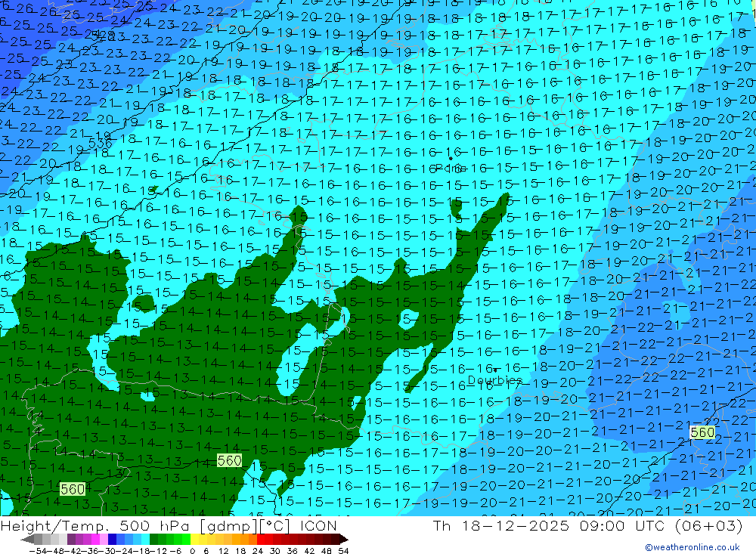Click the left gray arrow end of legend

coord(27,539)
